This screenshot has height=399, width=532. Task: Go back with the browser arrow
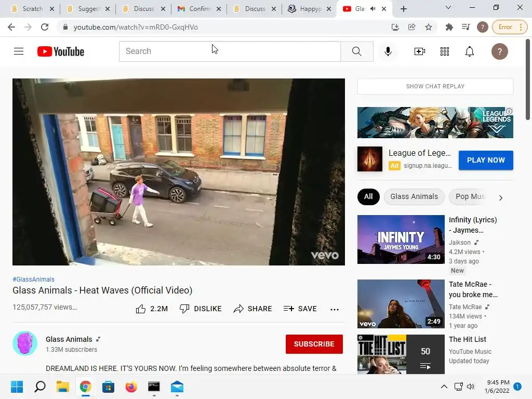(11, 27)
